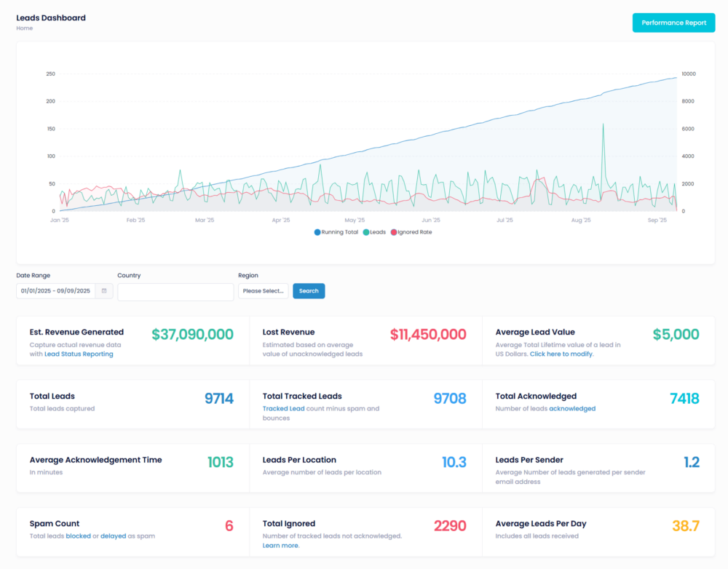The image size is (728, 569).
Task: Open the Performance Report button
Action: (x=673, y=23)
